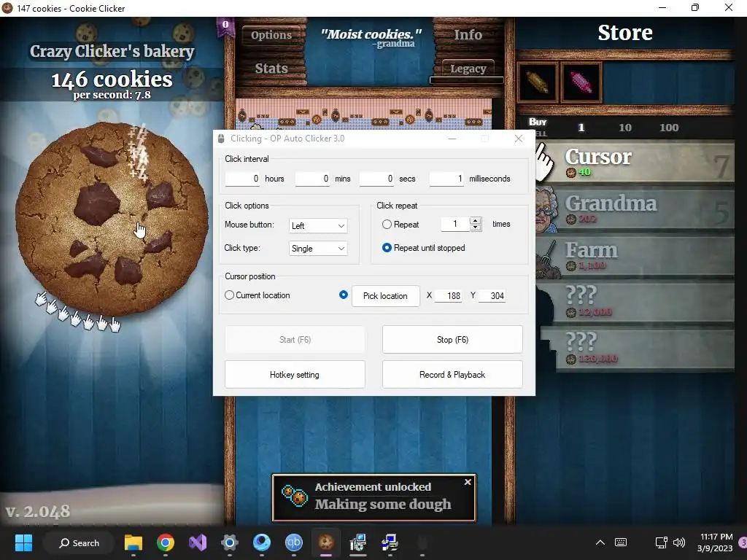Open Hotkey setting in Auto Clicker
Screen dimensions: 747x560
pos(295,375)
